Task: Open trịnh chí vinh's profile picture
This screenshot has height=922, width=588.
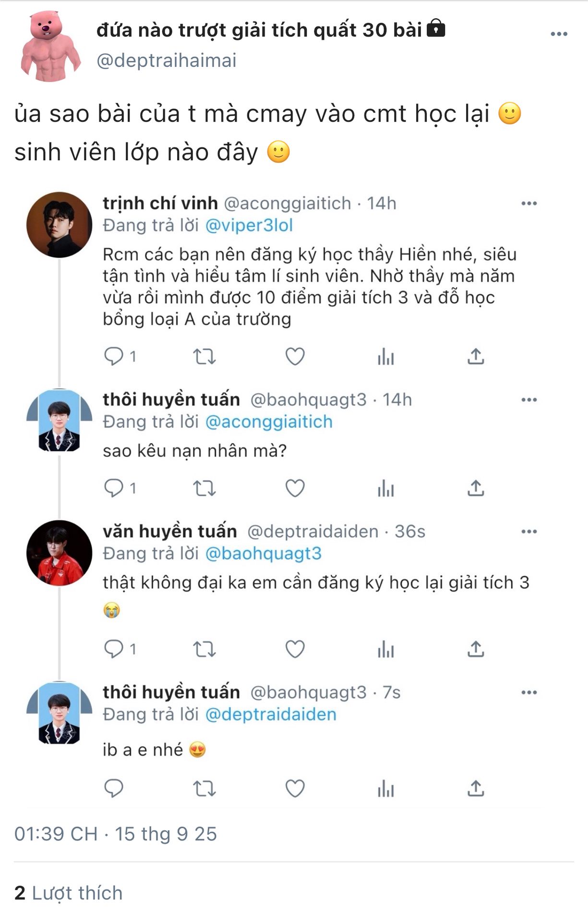Action: 59,225
